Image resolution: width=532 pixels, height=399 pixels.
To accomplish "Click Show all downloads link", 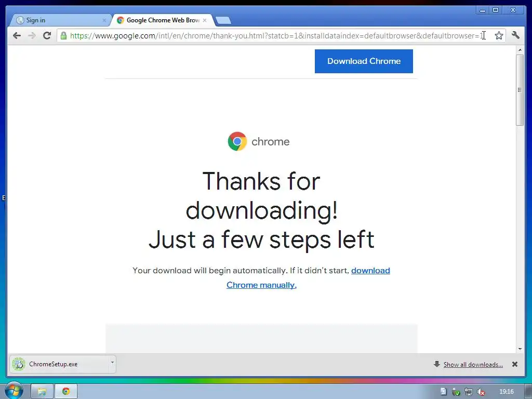I will [473, 364].
